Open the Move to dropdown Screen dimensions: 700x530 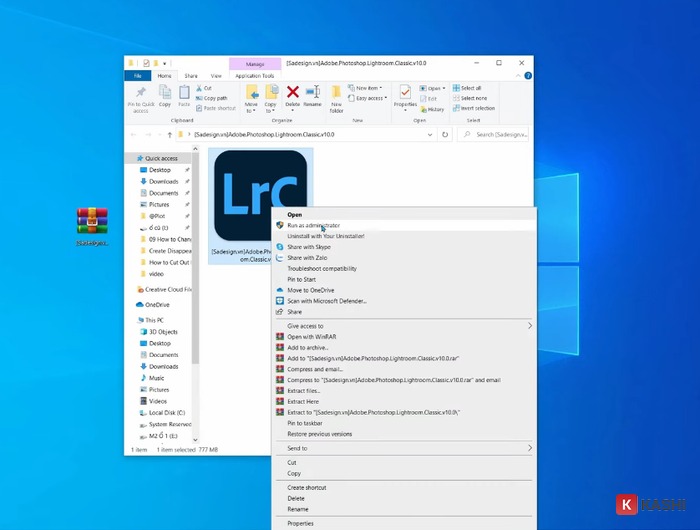(x=251, y=97)
